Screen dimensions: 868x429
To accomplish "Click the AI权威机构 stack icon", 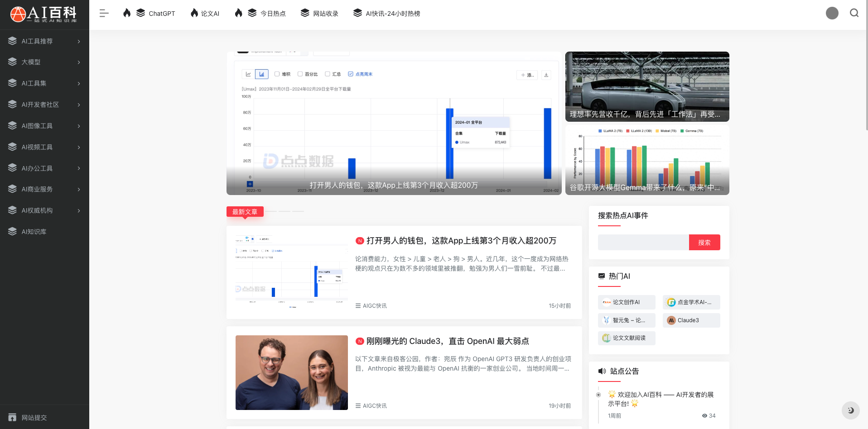I will 12,210.
